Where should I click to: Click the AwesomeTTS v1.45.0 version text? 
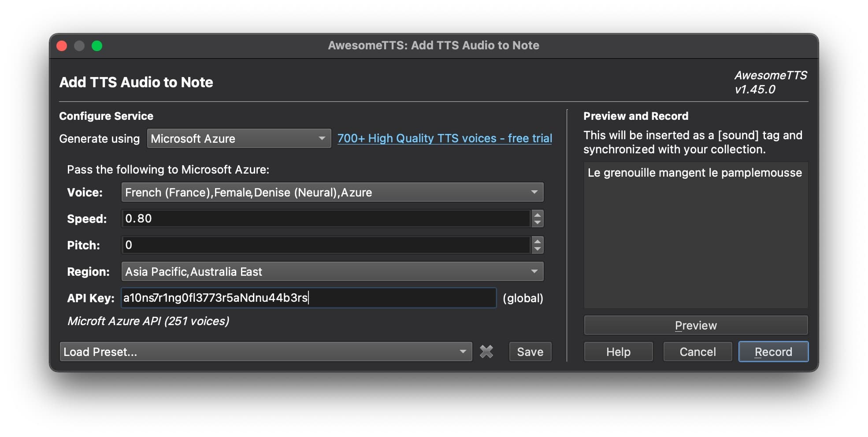[771, 82]
